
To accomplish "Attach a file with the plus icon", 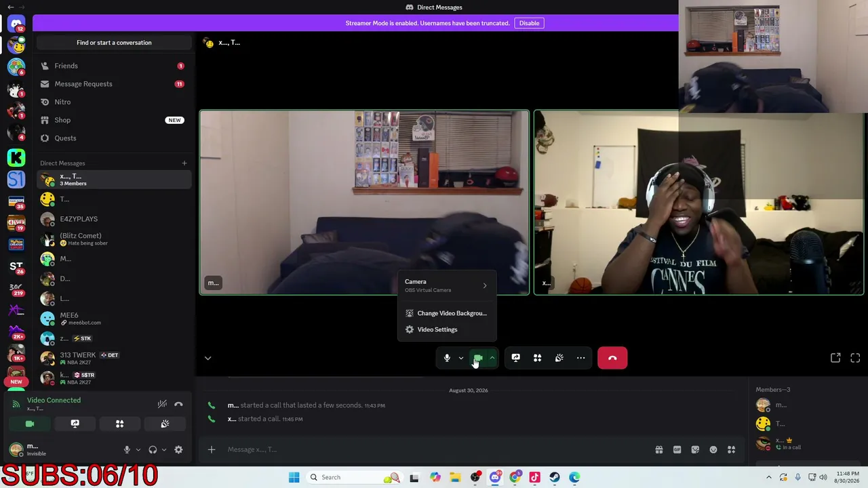I will tap(212, 449).
